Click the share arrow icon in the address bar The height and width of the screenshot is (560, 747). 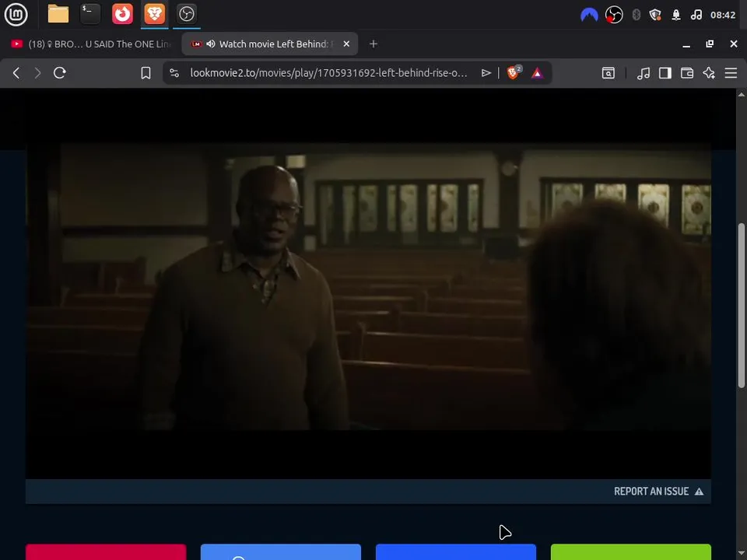486,73
